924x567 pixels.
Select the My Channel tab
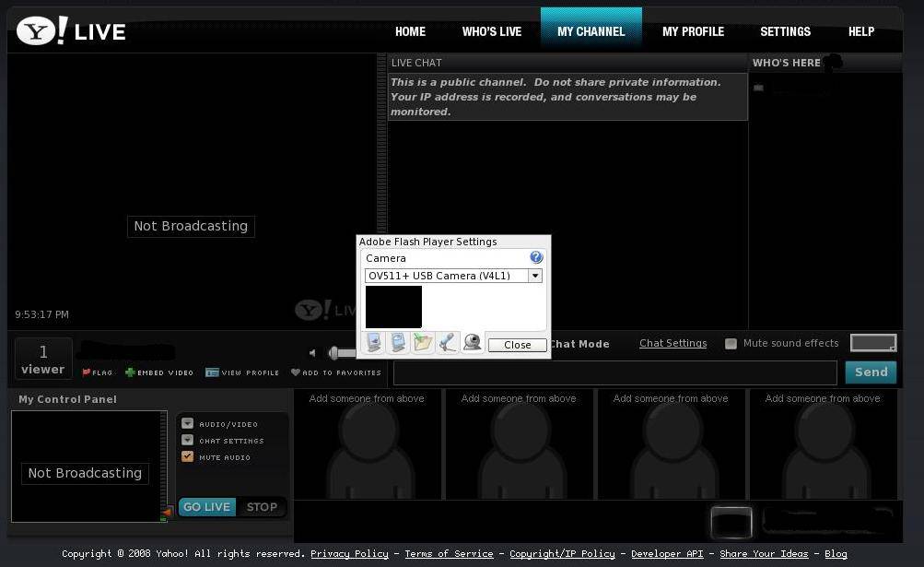[591, 30]
